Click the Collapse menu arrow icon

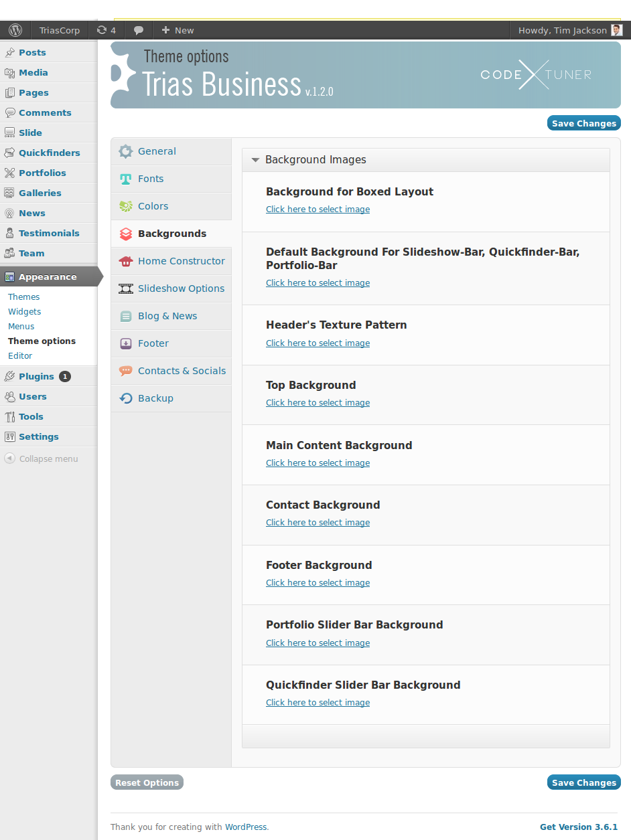(9, 458)
